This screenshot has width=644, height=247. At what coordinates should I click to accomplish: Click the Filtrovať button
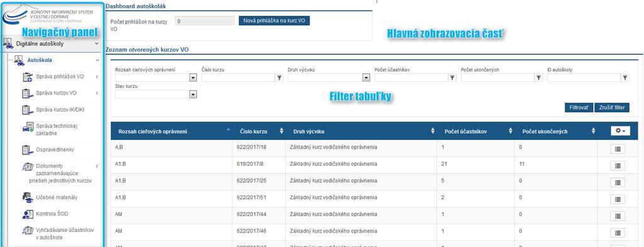pos(579,108)
